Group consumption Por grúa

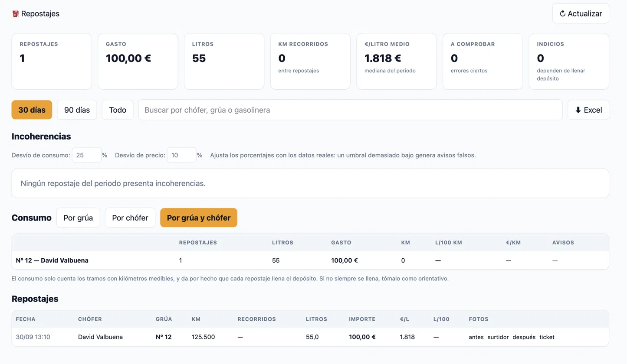(78, 218)
